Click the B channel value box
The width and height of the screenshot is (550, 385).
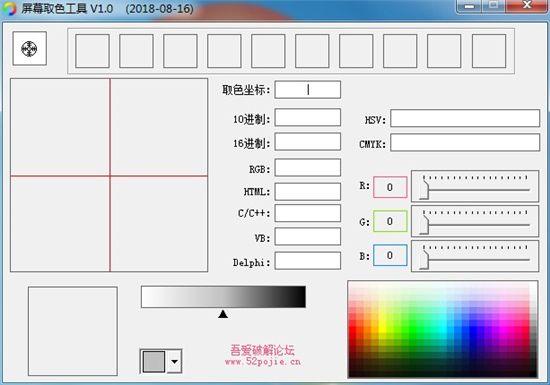pos(390,255)
